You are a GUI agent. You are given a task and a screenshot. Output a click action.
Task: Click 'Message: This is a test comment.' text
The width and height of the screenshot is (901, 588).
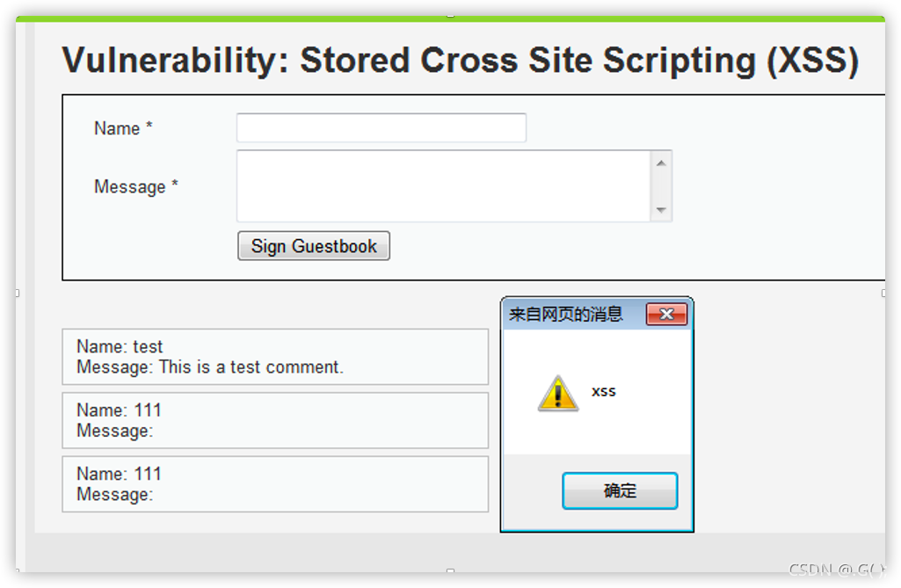(210, 367)
